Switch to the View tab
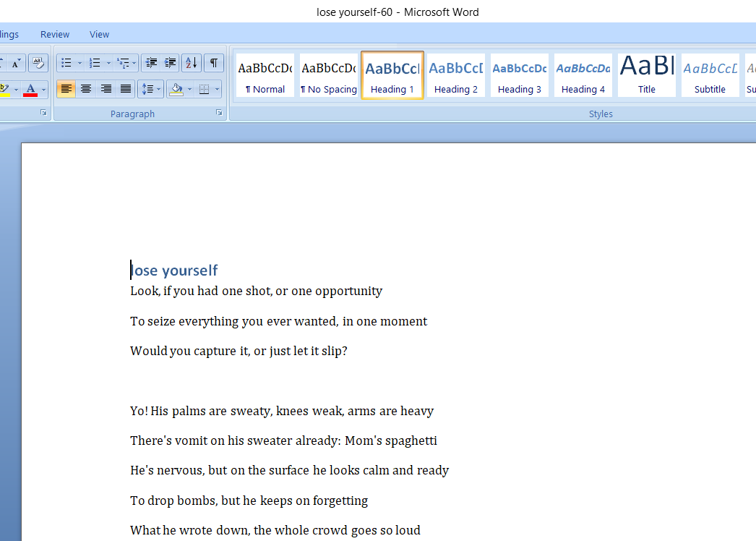 (99, 34)
